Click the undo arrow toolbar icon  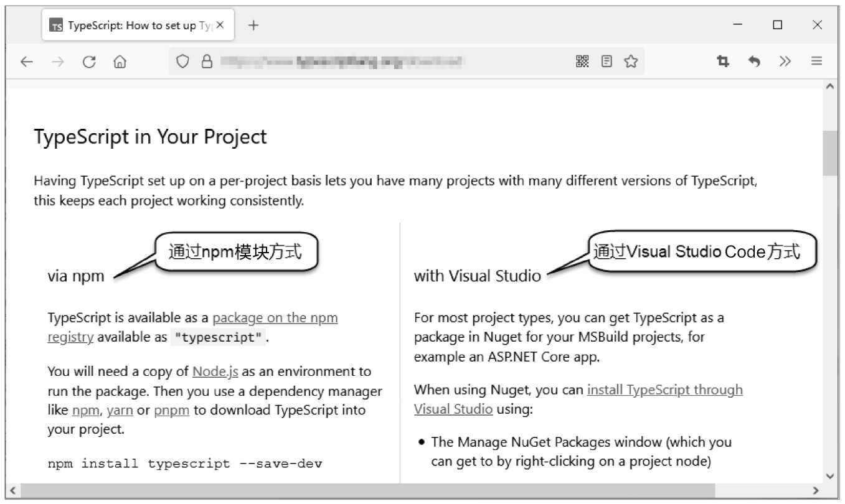click(x=754, y=61)
